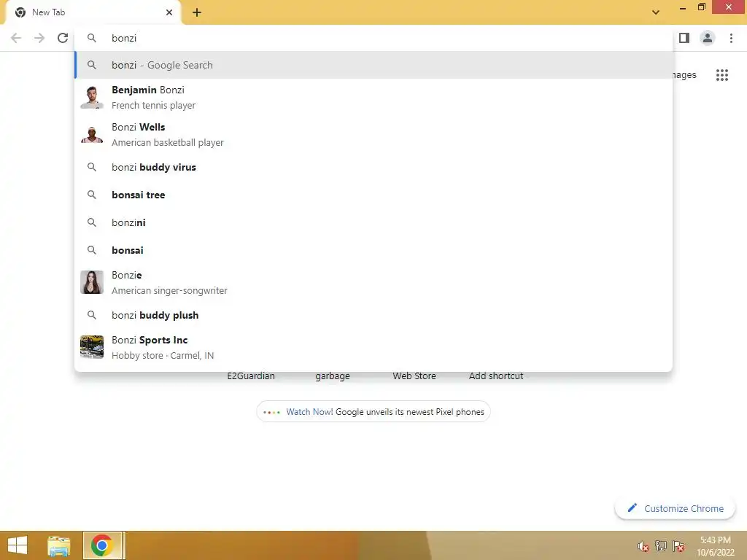Click the browser back arrow
Screen dimensions: 747x560
tap(16, 38)
